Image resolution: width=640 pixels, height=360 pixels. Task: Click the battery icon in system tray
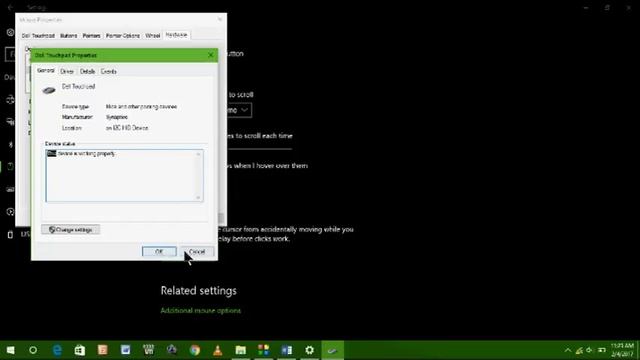(x=602, y=350)
